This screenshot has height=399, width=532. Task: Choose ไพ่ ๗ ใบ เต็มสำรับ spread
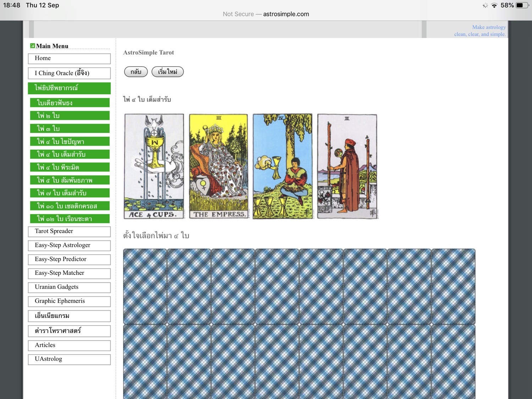pyautogui.click(x=70, y=193)
